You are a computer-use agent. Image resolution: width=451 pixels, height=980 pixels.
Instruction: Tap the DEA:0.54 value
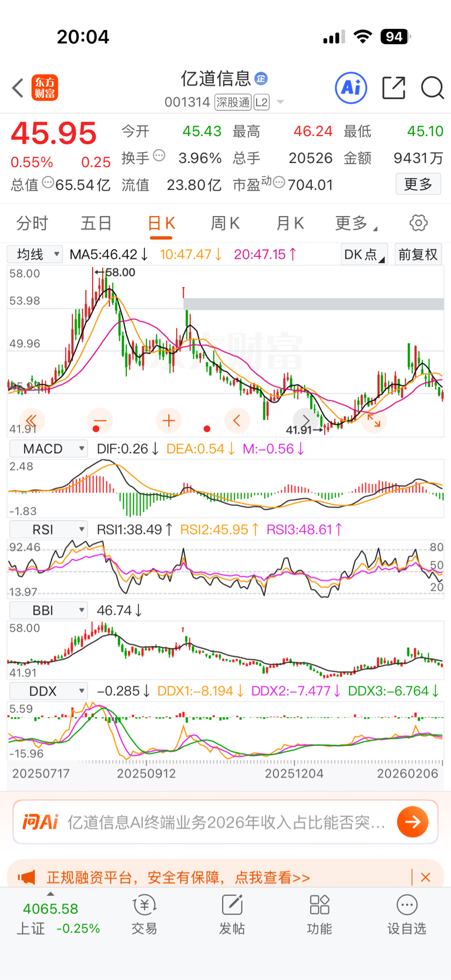point(201,449)
